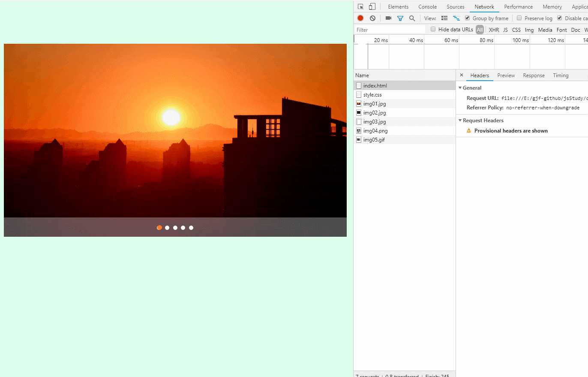Click the img02.jpg thumbnail icon
Screen dimensions: 588x377
click(x=359, y=113)
